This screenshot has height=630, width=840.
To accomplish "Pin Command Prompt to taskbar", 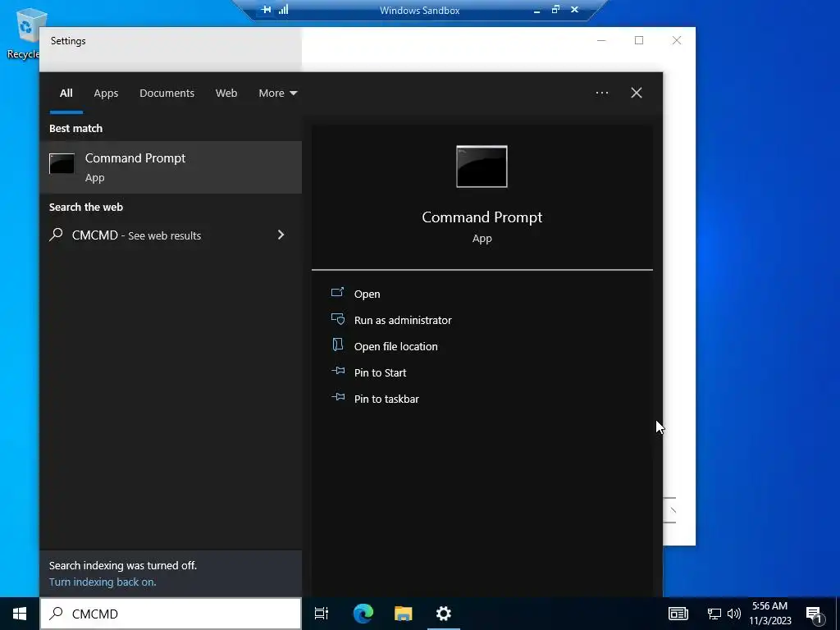I will point(386,399).
